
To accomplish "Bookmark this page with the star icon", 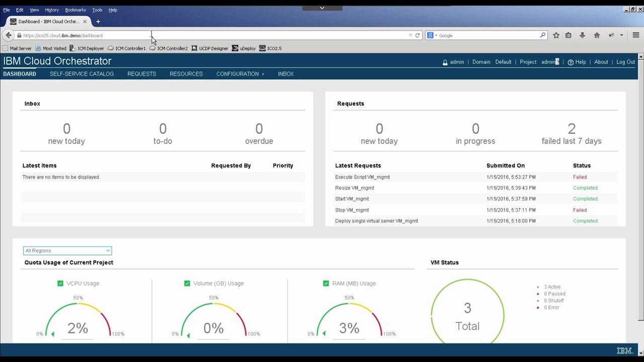I will click(556, 35).
